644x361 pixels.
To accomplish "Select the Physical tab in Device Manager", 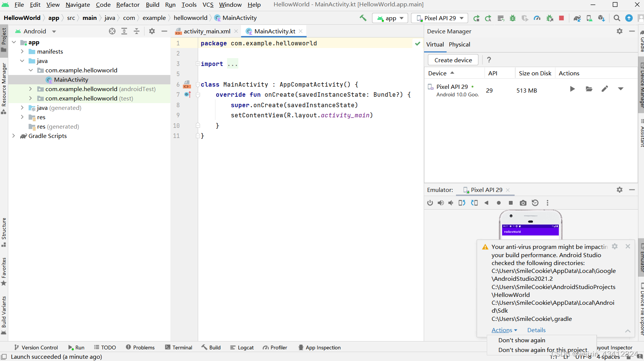I will click(459, 44).
